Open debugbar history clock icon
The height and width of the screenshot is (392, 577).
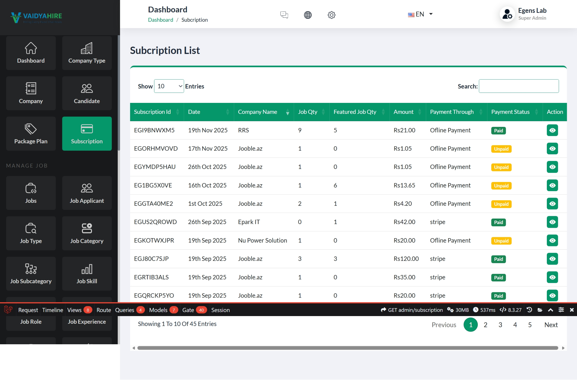pyautogui.click(x=529, y=310)
